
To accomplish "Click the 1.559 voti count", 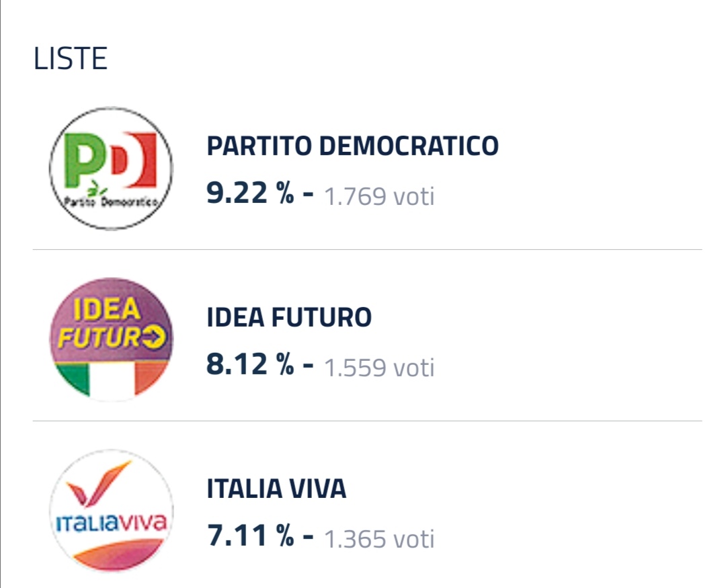I will coord(379,368).
